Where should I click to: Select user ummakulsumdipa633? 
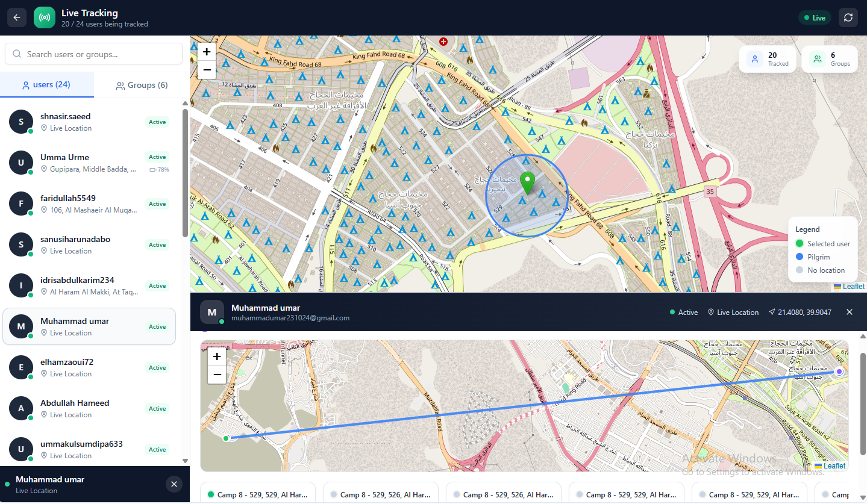click(89, 449)
